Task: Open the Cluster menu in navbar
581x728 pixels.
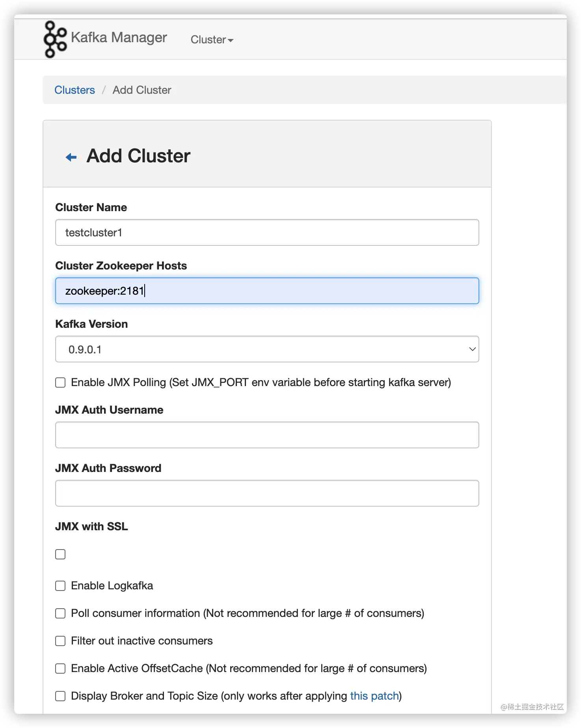Action: (212, 40)
